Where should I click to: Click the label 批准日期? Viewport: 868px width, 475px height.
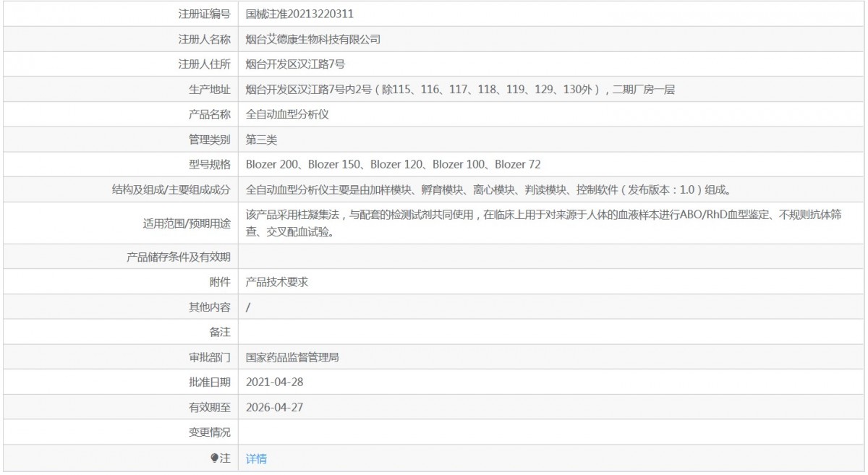coord(210,382)
